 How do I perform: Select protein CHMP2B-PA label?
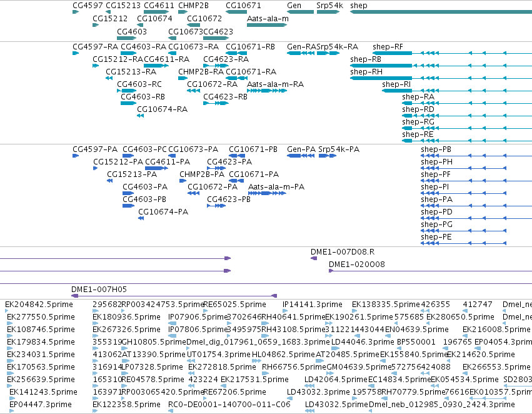[x=202, y=174]
